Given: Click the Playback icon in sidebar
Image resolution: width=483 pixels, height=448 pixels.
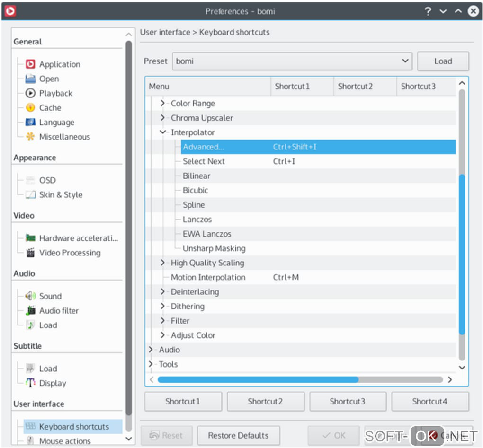Looking at the screenshot, I should click(x=30, y=93).
